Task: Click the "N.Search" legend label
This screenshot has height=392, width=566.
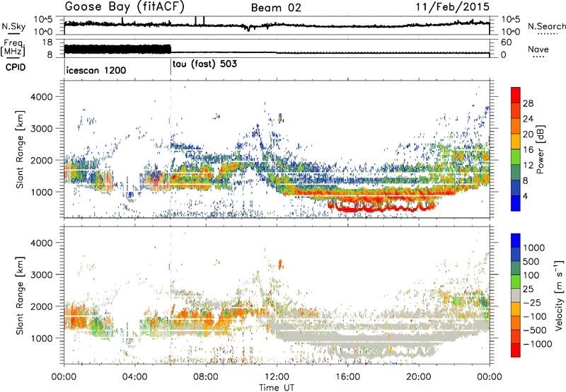Action: (546, 26)
